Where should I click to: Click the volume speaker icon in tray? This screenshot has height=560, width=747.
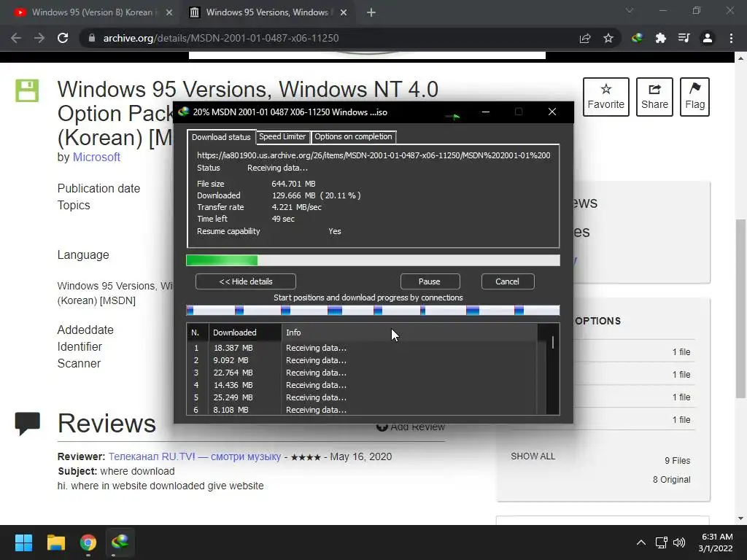679,542
